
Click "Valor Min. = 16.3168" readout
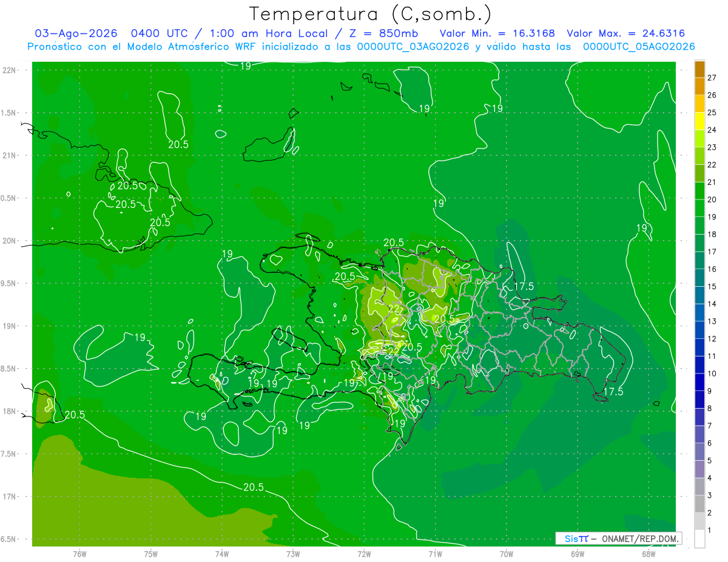point(497,33)
